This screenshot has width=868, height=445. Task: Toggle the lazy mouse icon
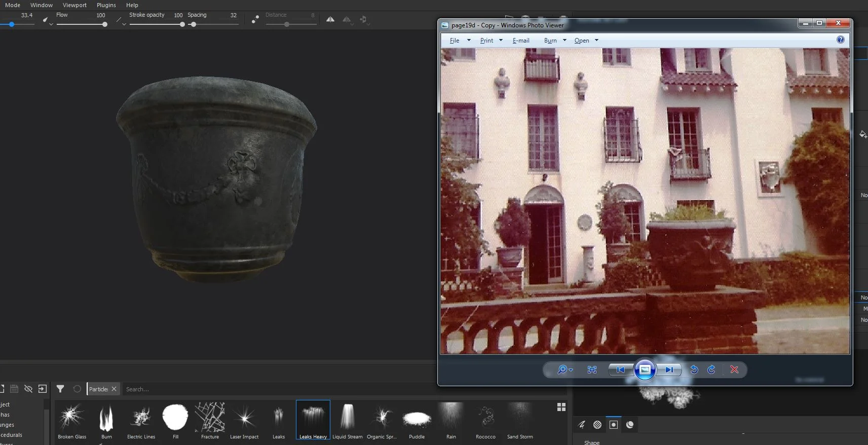pyautogui.click(x=255, y=19)
